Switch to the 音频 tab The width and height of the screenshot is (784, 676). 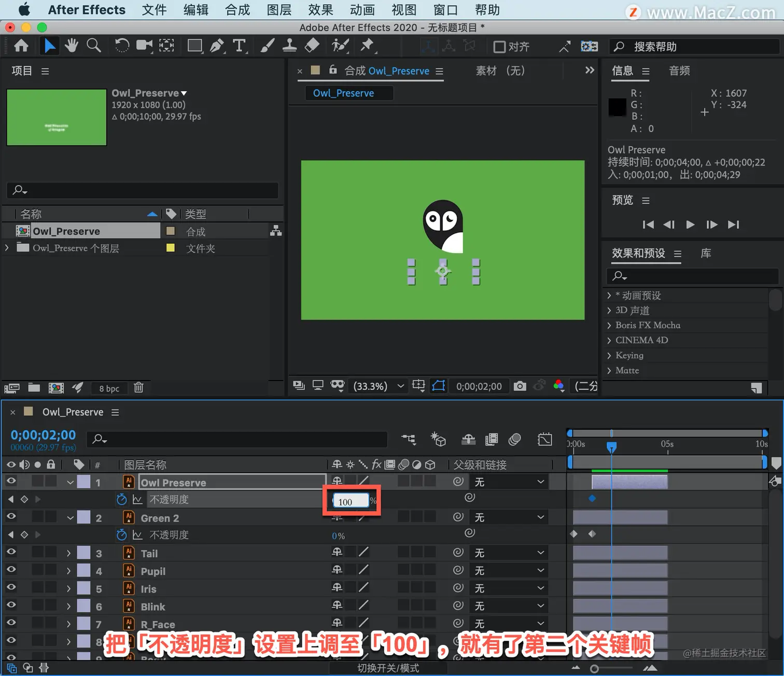click(x=679, y=71)
